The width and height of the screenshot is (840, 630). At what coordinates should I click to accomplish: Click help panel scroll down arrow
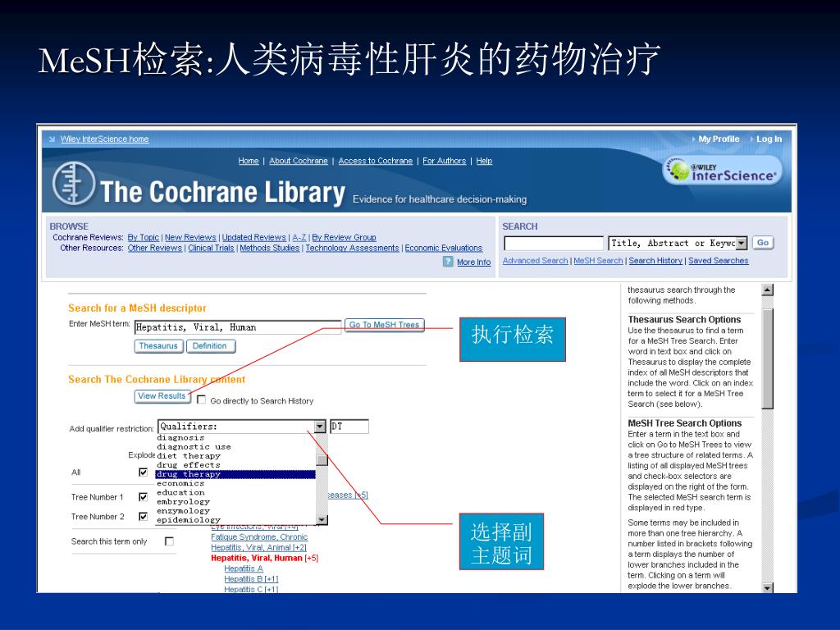point(768,587)
